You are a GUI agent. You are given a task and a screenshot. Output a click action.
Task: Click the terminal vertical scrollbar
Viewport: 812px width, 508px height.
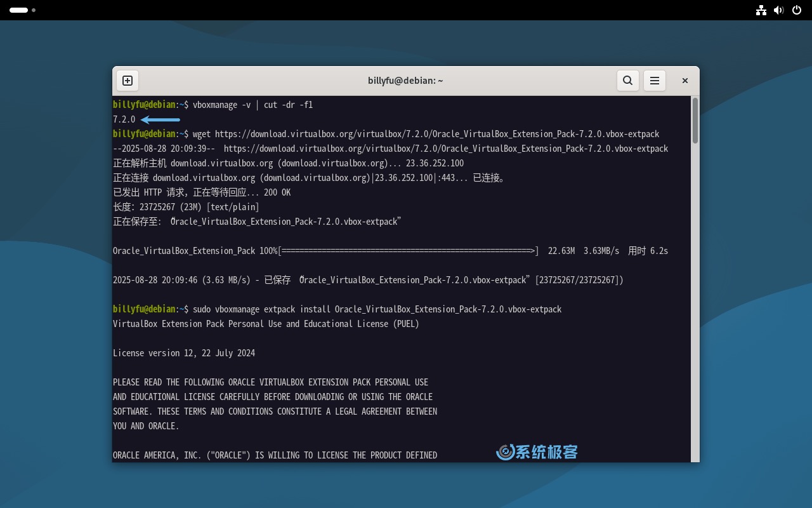[x=695, y=121]
